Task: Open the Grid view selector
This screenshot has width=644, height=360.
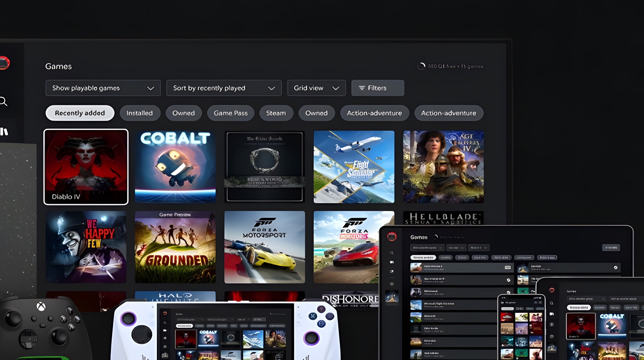Action: click(317, 88)
